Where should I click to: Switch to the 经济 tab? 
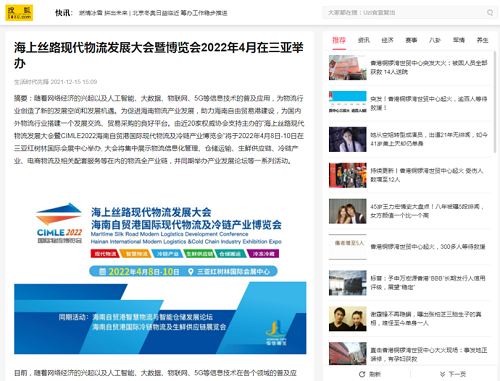coord(387,40)
